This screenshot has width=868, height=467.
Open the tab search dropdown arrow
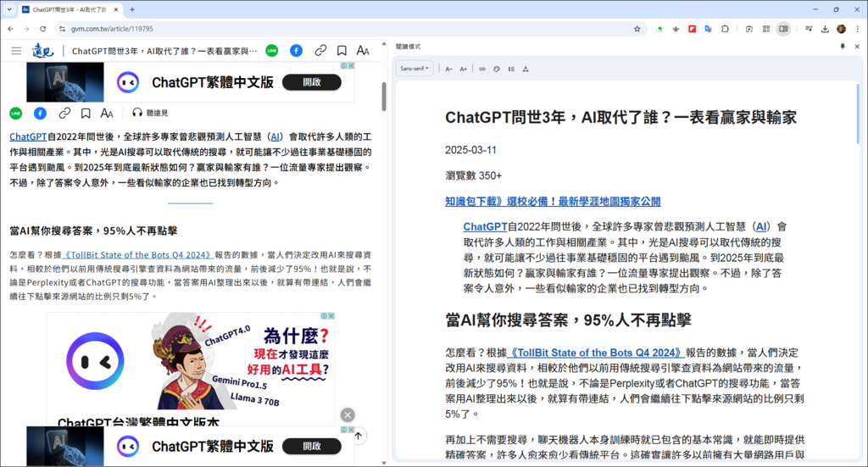tap(9, 9)
